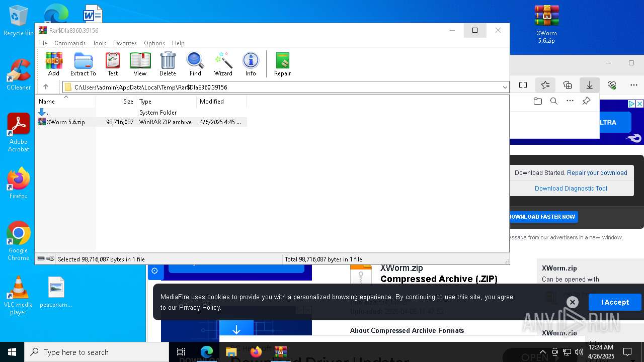
Task: Open the Google Chrome desktop shortcut
Action: pos(18,241)
